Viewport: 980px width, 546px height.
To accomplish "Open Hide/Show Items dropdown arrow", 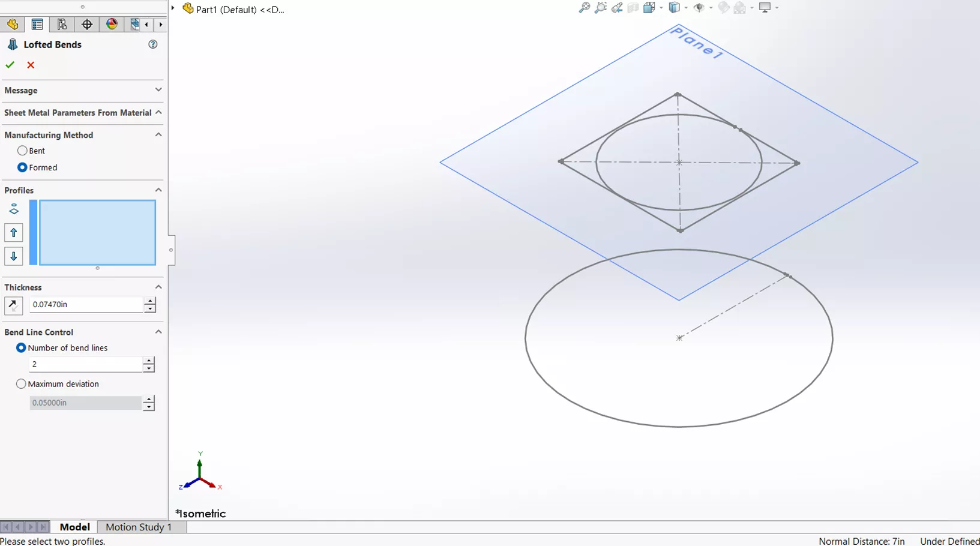I will pos(711,8).
